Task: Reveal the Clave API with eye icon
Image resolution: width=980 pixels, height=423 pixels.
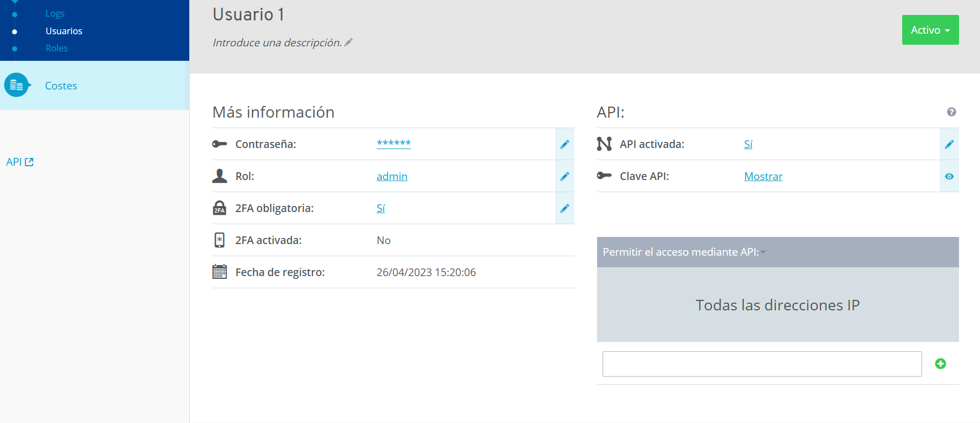Action: [x=949, y=176]
